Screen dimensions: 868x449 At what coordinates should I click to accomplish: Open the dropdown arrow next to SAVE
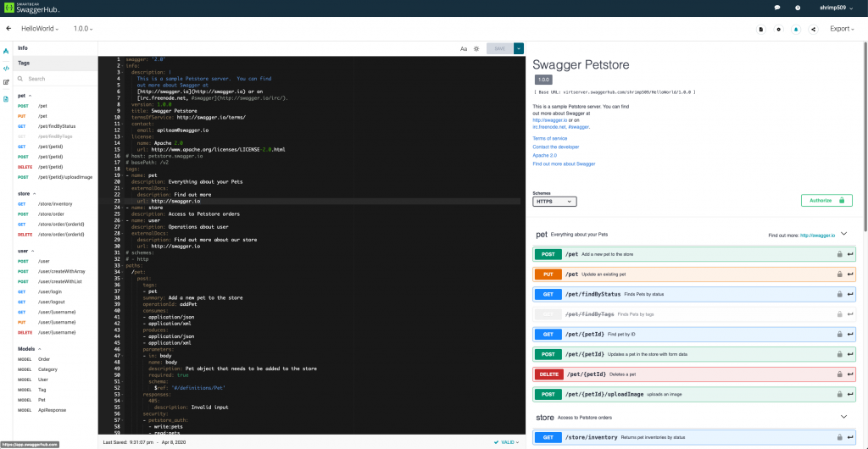pyautogui.click(x=519, y=48)
